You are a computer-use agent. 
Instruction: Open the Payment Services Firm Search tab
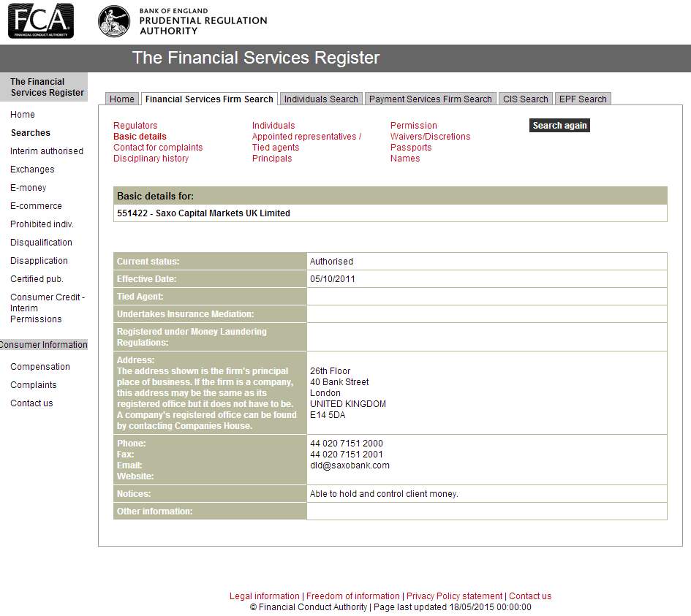[431, 99]
